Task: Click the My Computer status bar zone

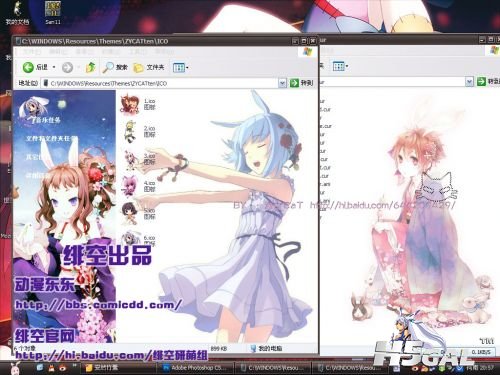Action: 266,348
